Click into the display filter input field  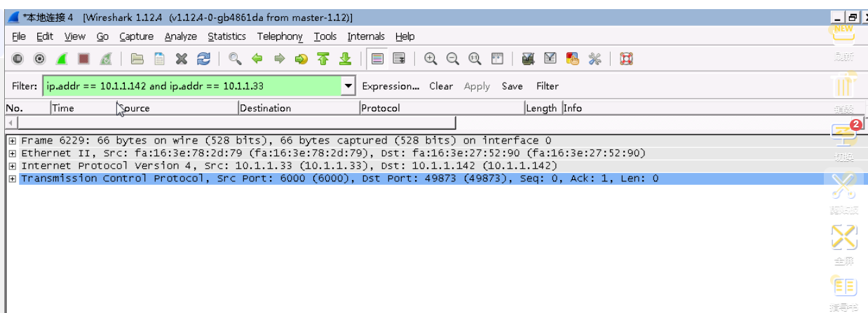[x=191, y=86]
